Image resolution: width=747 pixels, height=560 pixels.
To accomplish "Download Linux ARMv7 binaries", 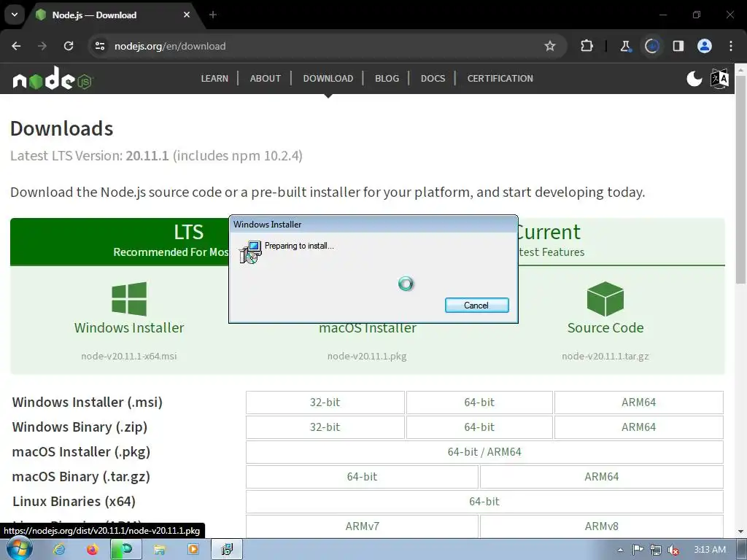I will click(362, 526).
